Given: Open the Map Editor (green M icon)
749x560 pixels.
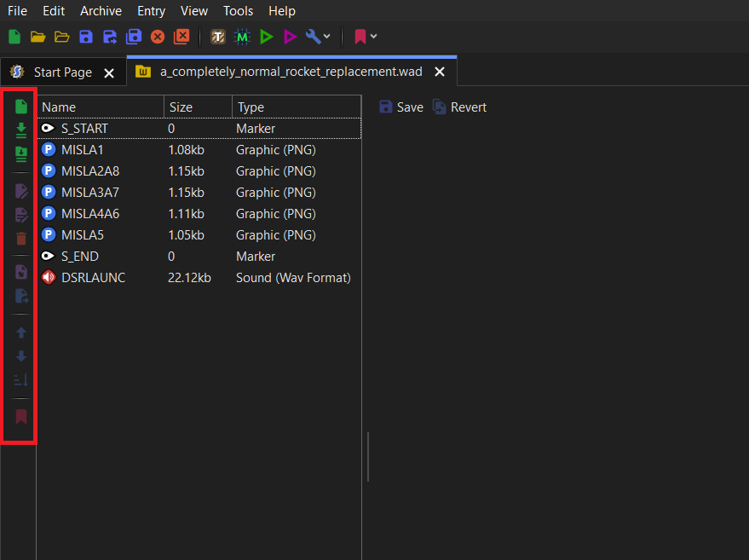Looking at the screenshot, I should [243, 37].
